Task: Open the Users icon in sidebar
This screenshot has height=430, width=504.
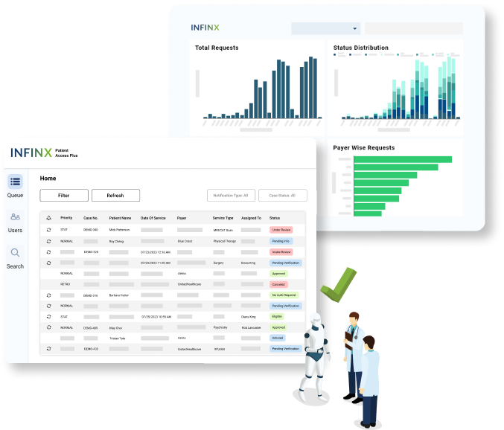Action: point(15,216)
